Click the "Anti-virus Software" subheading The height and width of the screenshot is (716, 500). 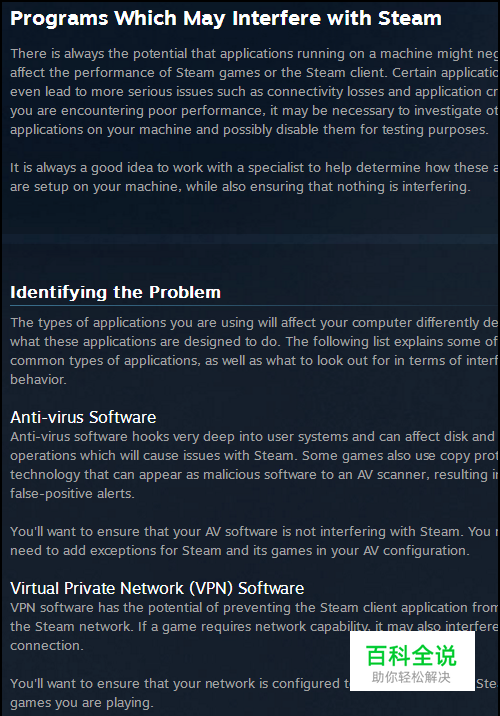point(83,417)
